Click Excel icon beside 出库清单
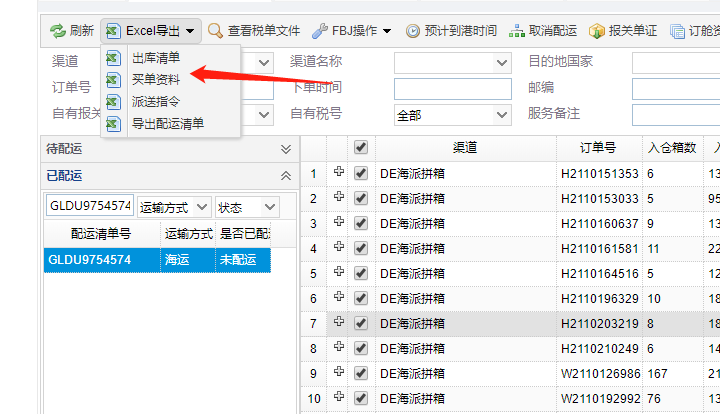 113,58
